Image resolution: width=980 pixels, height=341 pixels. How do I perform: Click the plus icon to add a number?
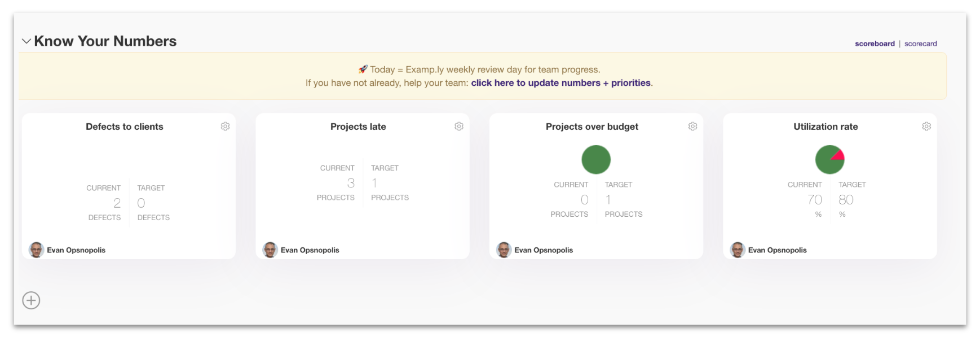(31, 300)
